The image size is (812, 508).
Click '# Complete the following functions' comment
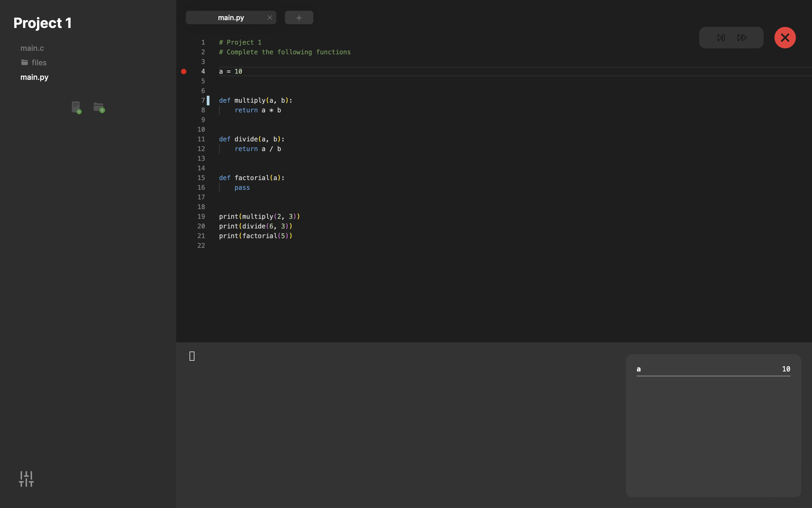[285, 52]
